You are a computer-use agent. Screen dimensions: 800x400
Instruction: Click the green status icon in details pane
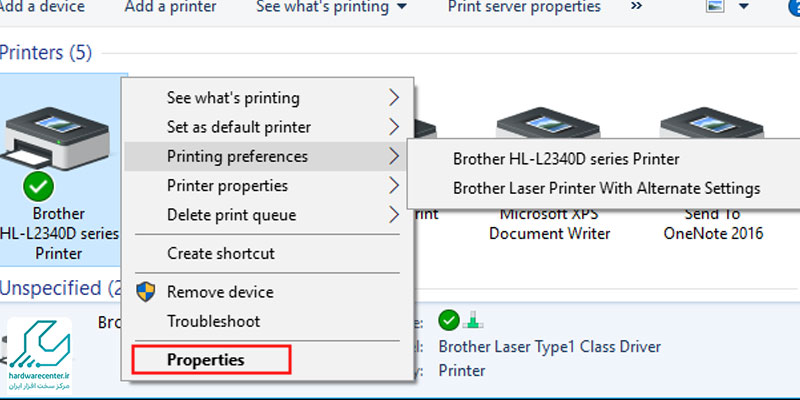pos(449,321)
